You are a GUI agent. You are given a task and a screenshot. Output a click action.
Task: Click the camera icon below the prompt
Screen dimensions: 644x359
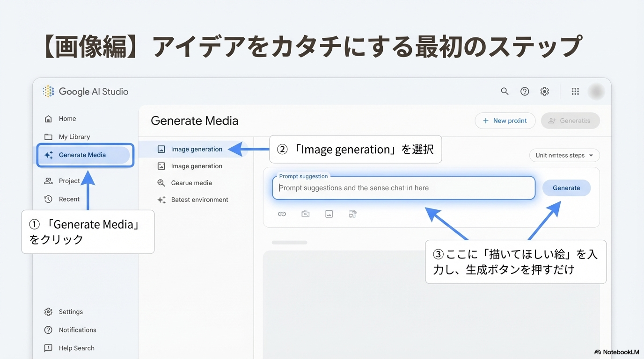(x=306, y=214)
